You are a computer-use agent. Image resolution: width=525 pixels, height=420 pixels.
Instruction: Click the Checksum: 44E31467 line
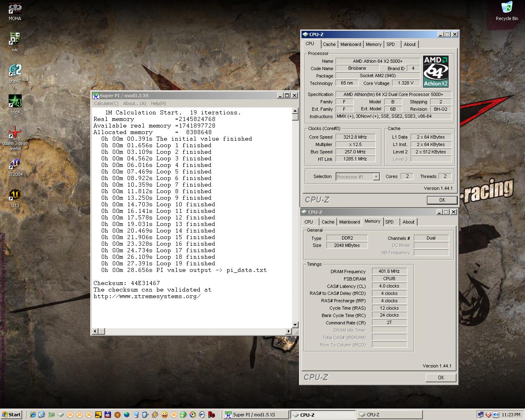pos(127,283)
